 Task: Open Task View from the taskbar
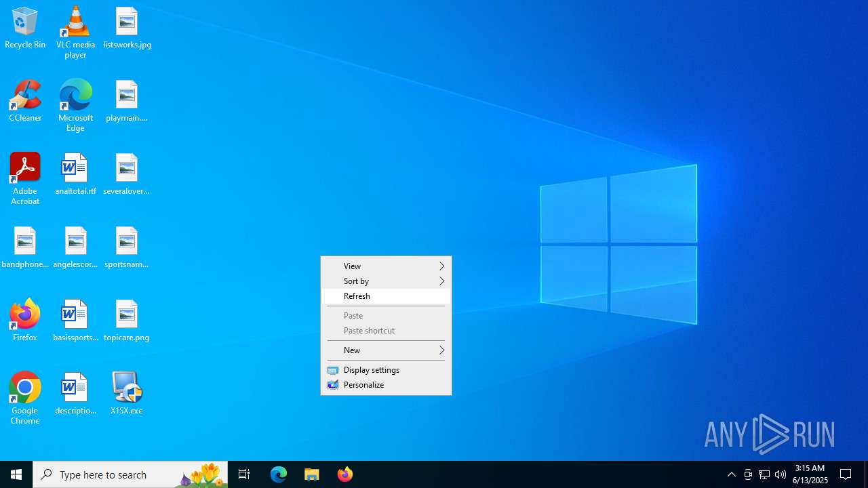[244, 474]
